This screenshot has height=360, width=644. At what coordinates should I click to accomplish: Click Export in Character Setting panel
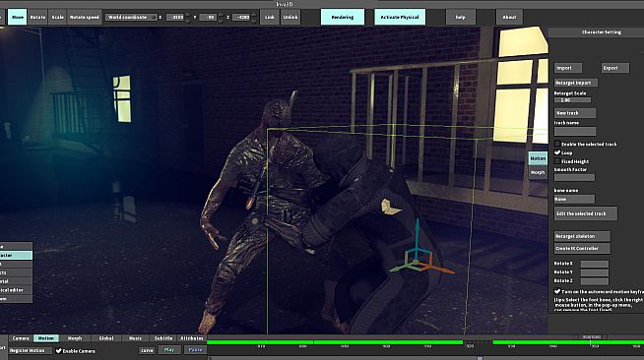point(615,68)
